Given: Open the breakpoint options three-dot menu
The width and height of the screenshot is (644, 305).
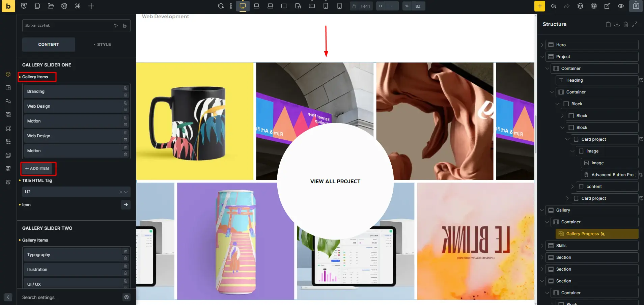Looking at the screenshot, I should pos(231,6).
